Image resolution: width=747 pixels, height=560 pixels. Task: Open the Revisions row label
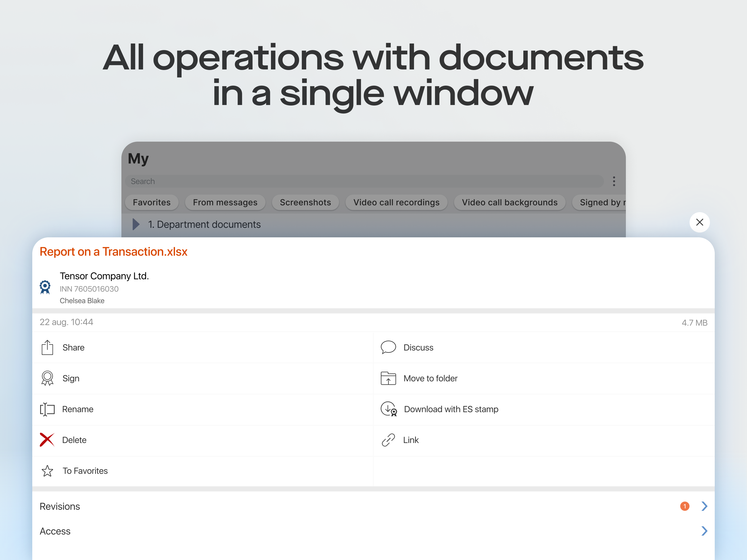click(x=60, y=506)
